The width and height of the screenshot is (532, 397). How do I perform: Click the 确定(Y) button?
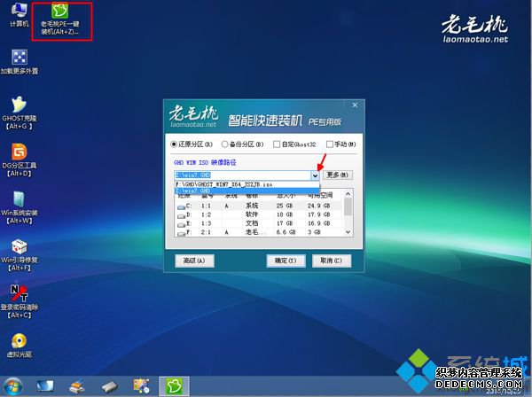[286, 261]
